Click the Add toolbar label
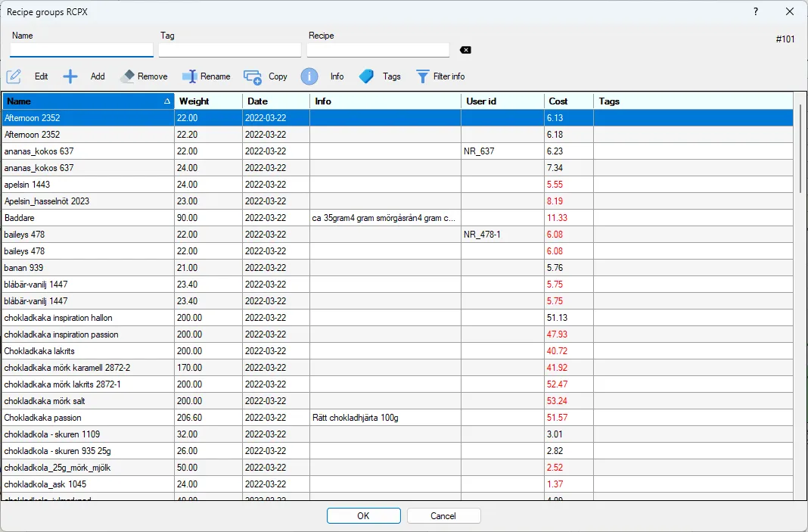The image size is (808, 532). [98, 76]
